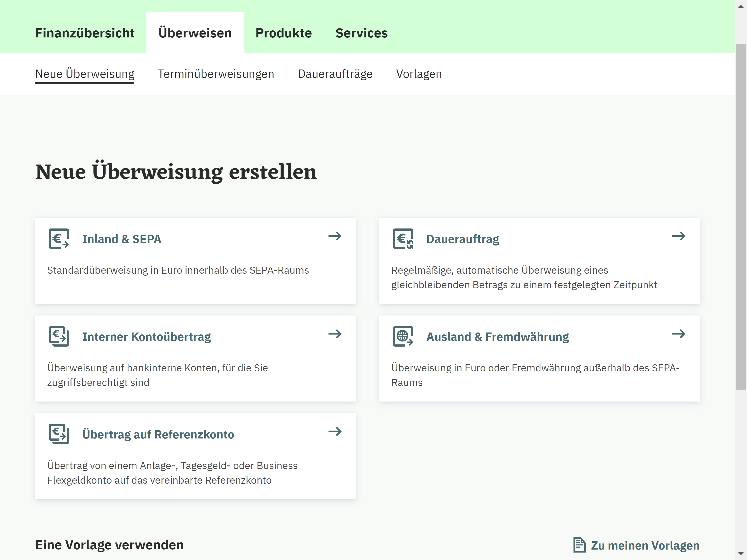Viewport: 747px width, 560px height.
Task: Click description 'Überweisung in Euro oder Fremdwährung'
Action: click(535, 375)
